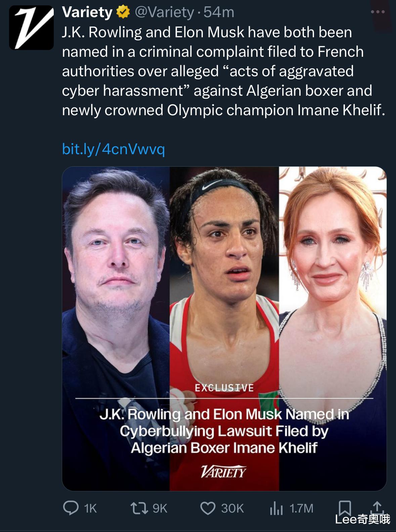The image size is (396, 532).
Task: Open the bit.ly/4cnVwvq link
Action: click(114, 149)
